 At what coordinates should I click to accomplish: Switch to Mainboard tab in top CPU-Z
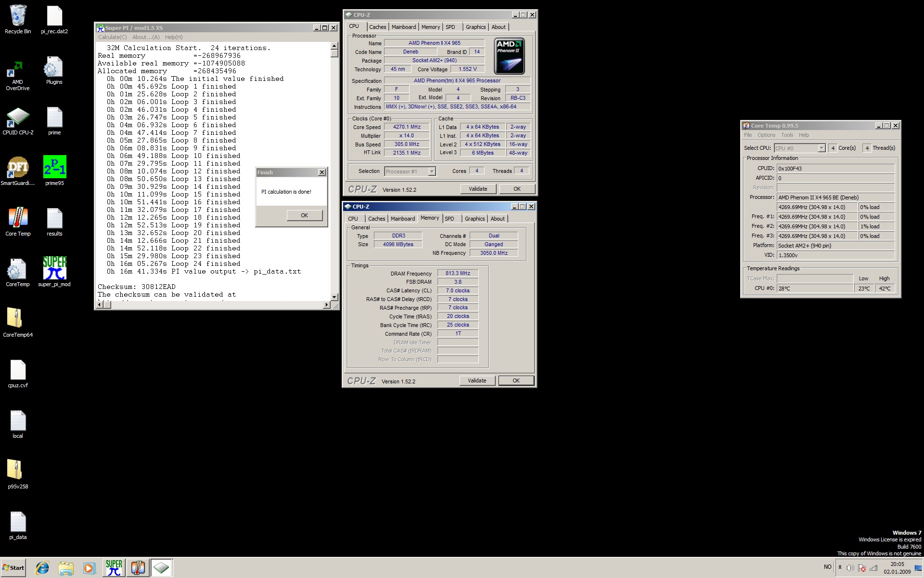coord(404,27)
